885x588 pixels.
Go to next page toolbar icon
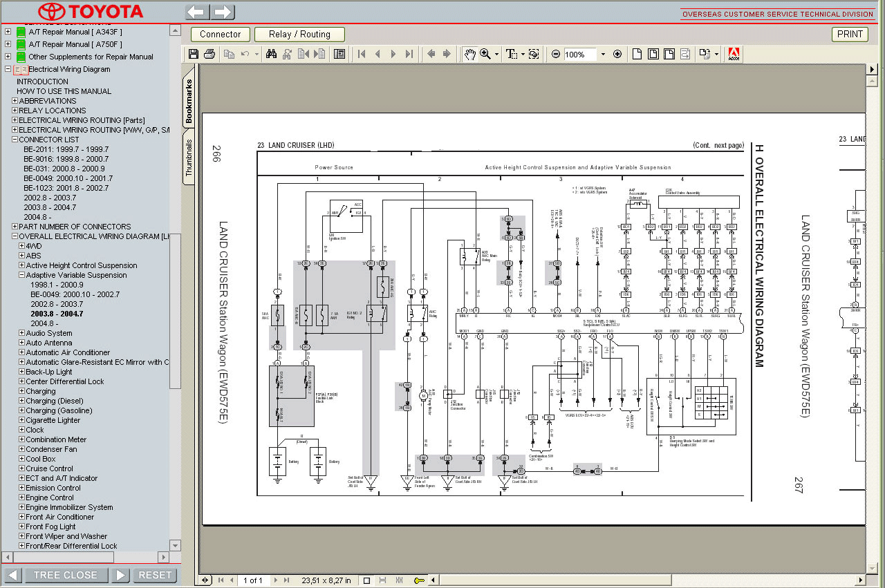(393, 54)
